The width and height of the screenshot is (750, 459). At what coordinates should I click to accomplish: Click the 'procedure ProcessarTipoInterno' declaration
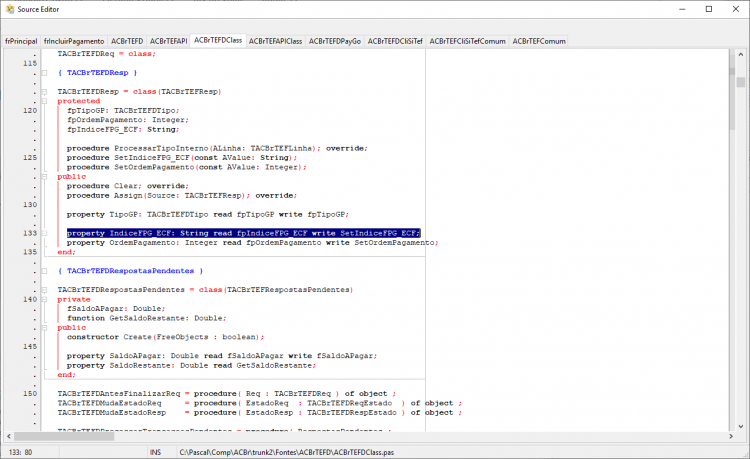[x=217, y=149]
